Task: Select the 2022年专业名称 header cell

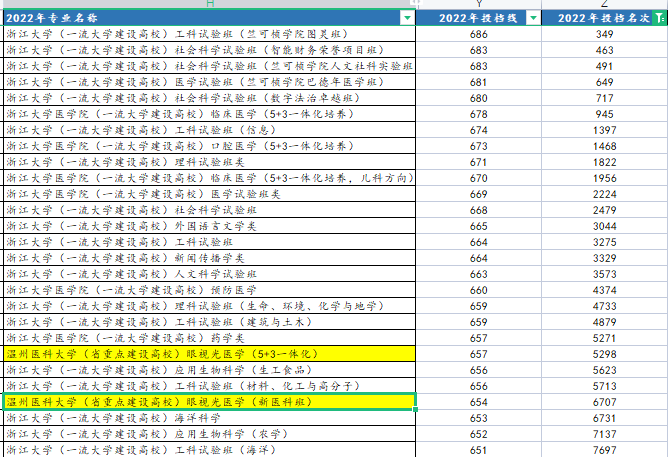Action: tap(209, 18)
